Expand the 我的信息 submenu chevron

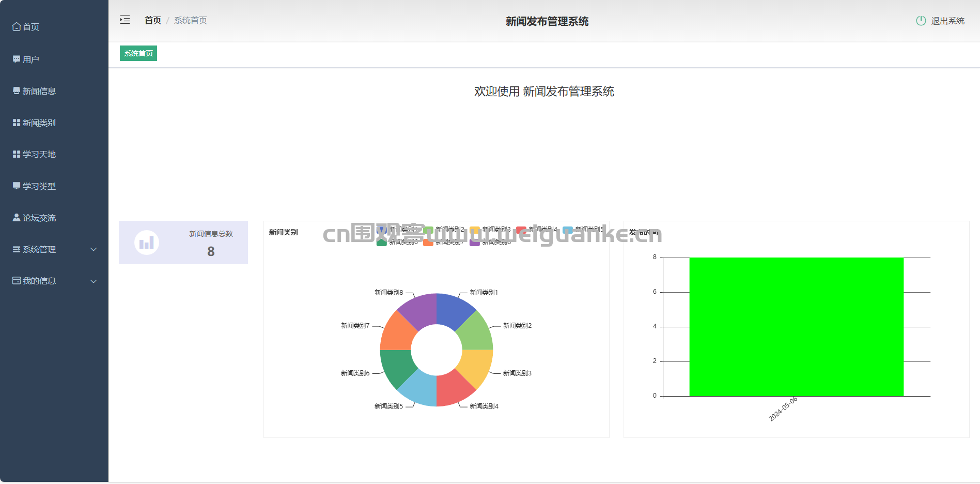pyautogui.click(x=94, y=281)
